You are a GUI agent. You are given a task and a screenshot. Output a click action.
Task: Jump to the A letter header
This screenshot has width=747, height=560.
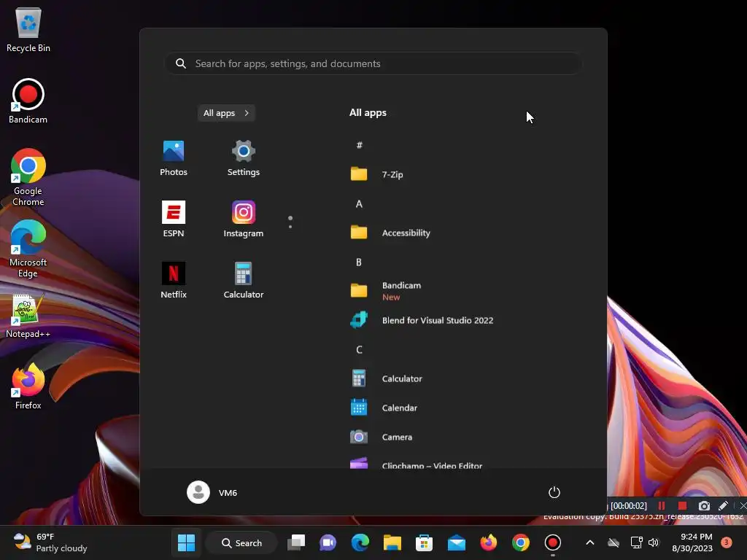tap(359, 204)
